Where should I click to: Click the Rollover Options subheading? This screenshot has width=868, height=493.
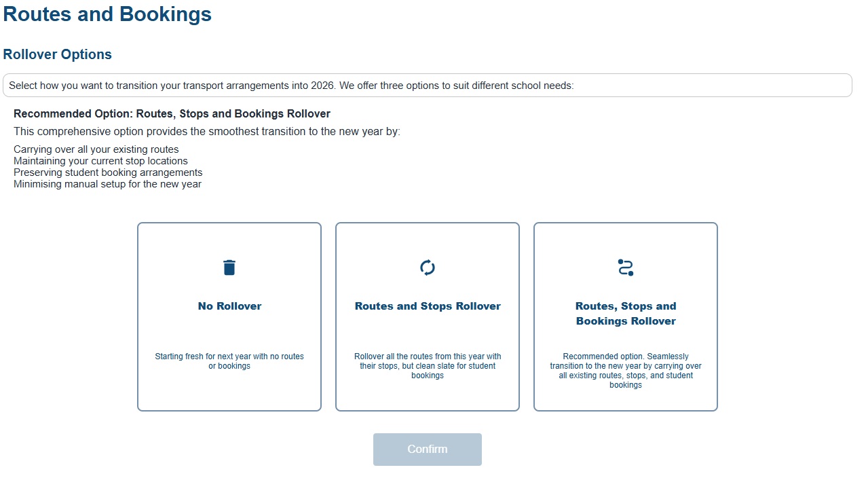tap(58, 54)
